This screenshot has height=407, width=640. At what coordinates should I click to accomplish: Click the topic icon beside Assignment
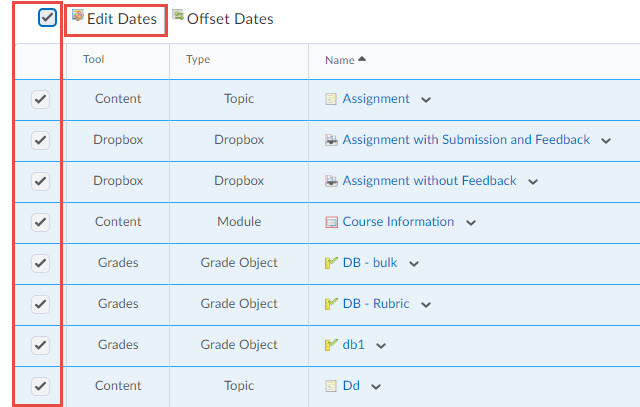[x=332, y=99]
